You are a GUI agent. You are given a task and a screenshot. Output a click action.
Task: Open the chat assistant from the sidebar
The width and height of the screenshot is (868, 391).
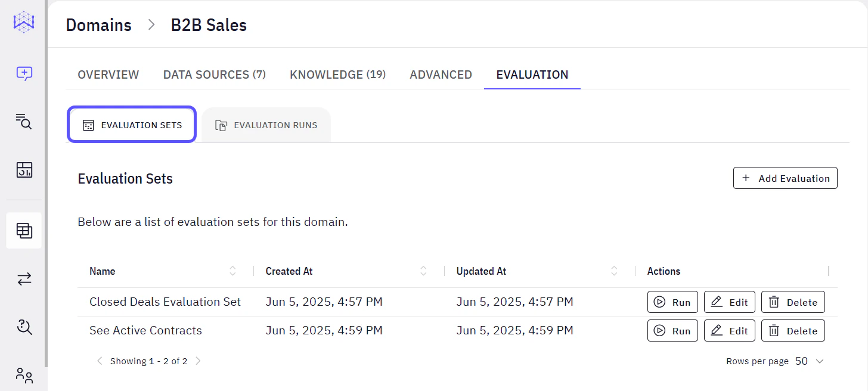click(24, 73)
